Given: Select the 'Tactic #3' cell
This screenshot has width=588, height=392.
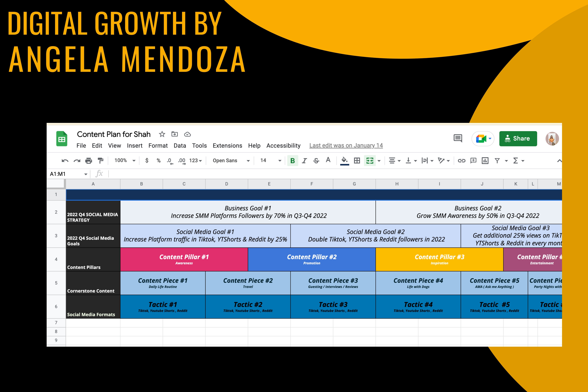Looking at the screenshot, I should coord(333,307).
